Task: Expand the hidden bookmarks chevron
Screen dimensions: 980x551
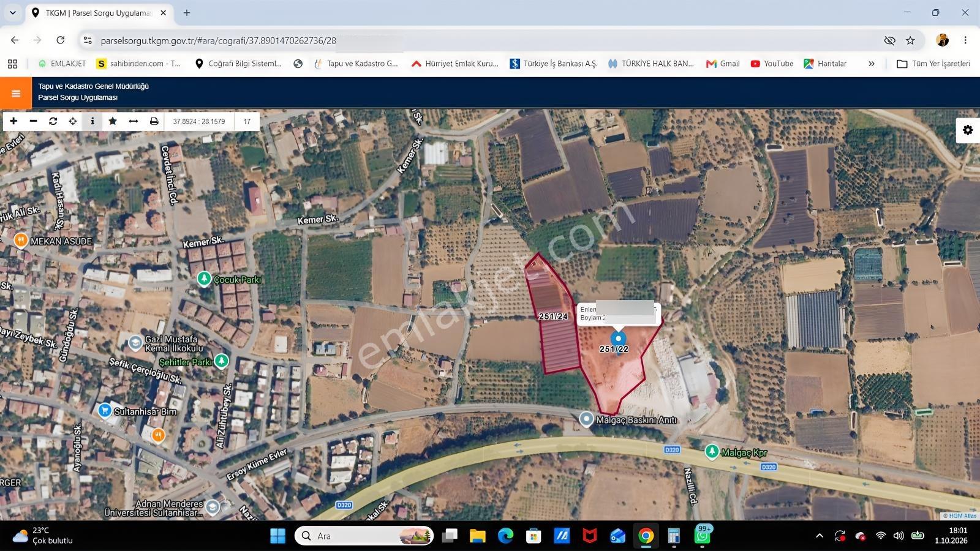Action: tap(872, 64)
